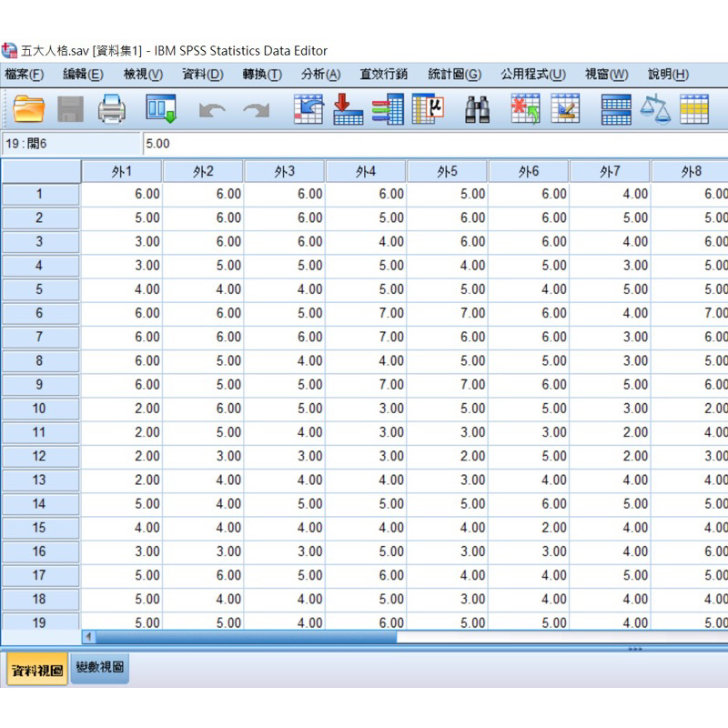
Task: Select the 外3 column header
Action: click(284, 172)
